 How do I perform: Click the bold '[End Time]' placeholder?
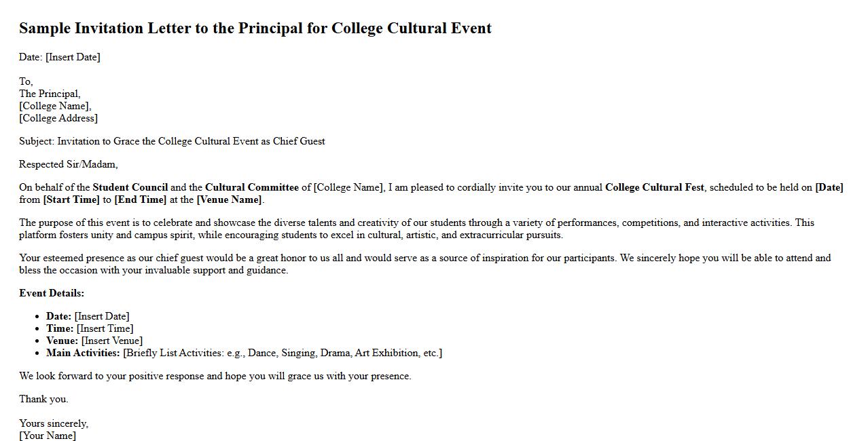[x=140, y=199]
